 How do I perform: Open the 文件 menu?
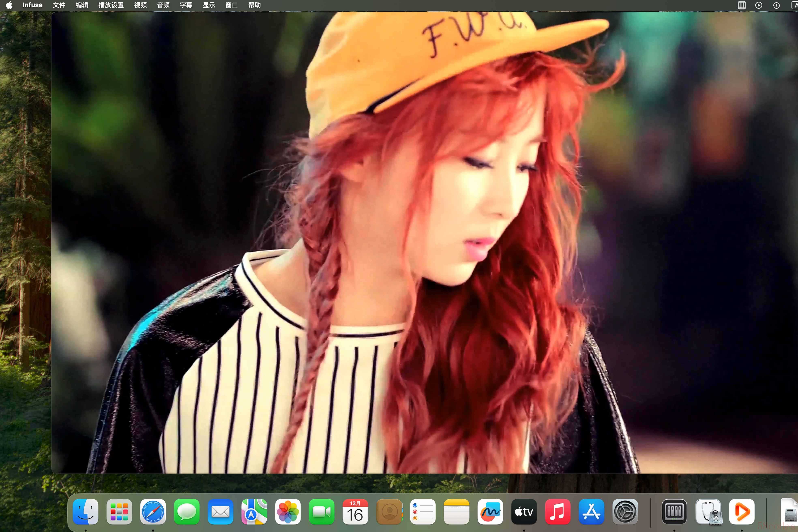pyautogui.click(x=59, y=5)
